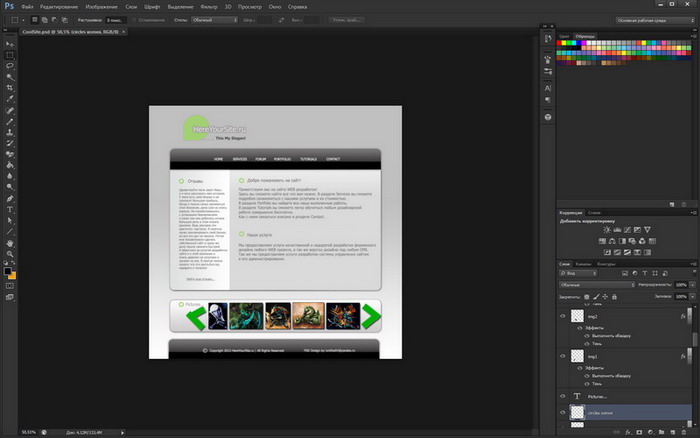Hide the img2 layer
Viewport: 700px width, 438px height.
coord(561,316)
